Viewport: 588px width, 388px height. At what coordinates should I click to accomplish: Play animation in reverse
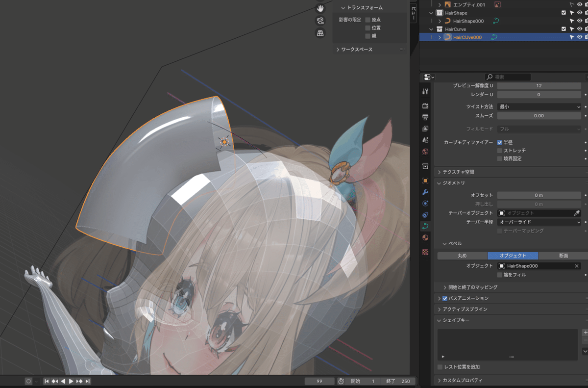pyautogui.click(x=63, y=381)
